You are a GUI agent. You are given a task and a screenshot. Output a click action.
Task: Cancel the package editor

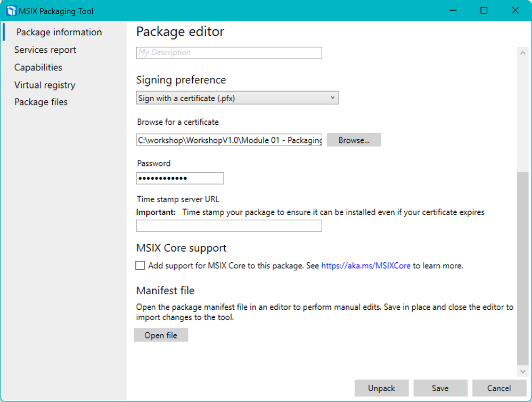click(x=499, y=388)
